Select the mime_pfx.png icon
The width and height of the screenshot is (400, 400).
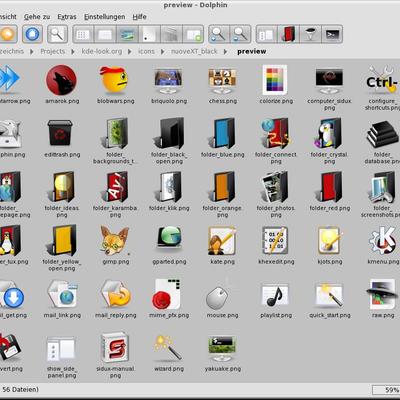(167, 294)
